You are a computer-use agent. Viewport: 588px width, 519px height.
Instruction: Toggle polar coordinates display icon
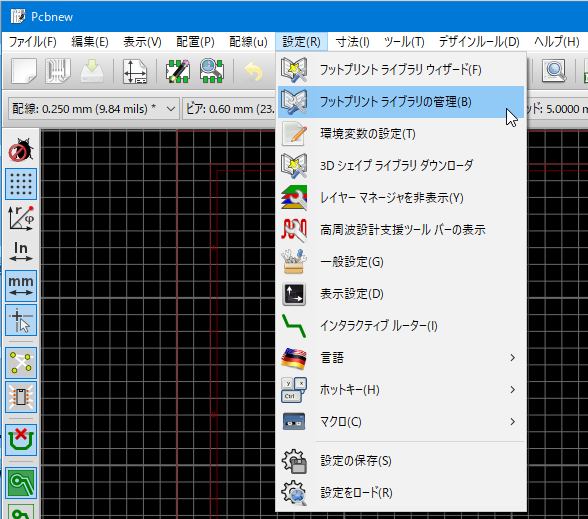pyautogui.click(x=21, y=218)
